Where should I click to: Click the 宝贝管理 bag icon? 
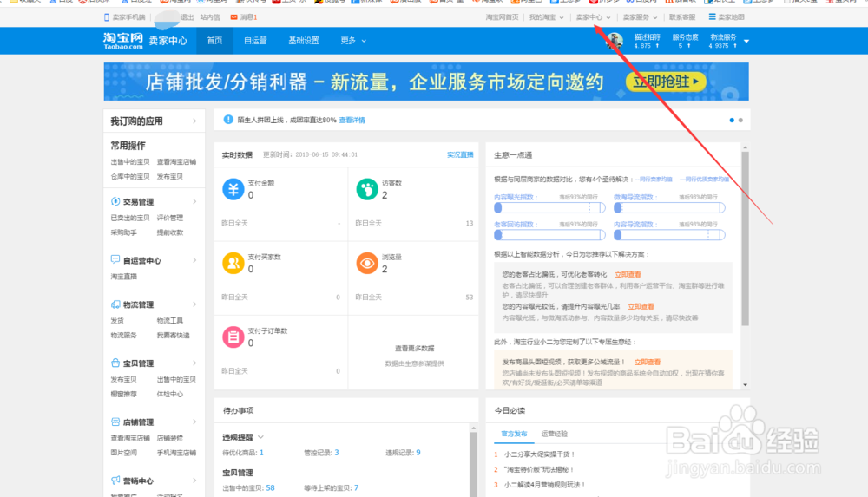pos(115,363)
